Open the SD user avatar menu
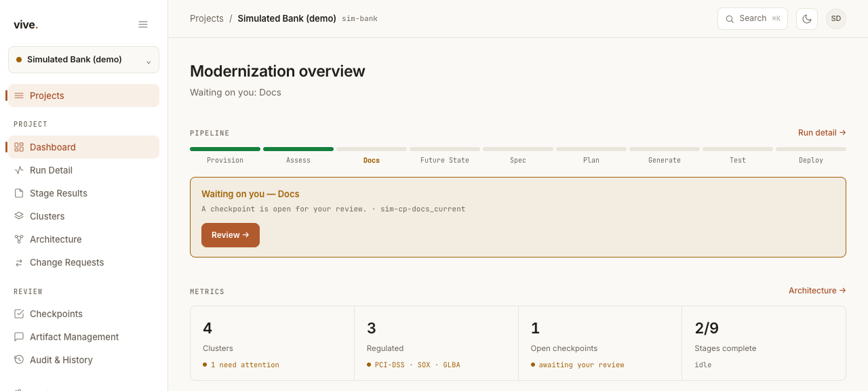Image resolution: width=868 pixels, height=391 pixels. 836,19
